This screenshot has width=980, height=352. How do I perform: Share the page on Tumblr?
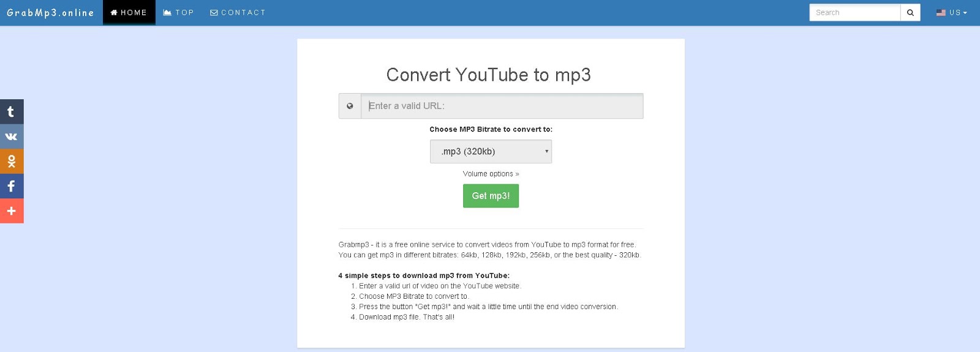click(x=12, y=111)
